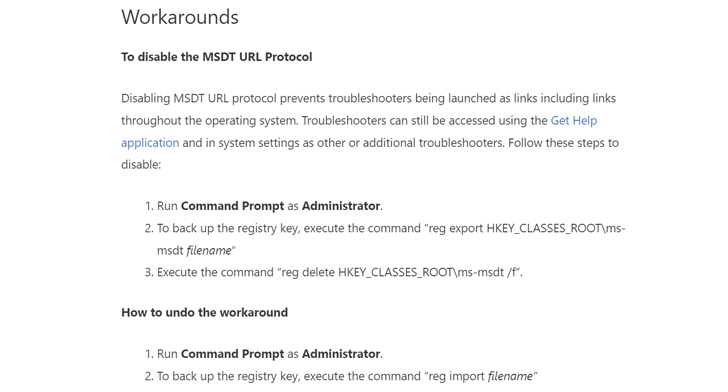
Task: Click bold 'Command Prompt' in the disable steps
Action: pyautogui.click(x=232, y=206)
